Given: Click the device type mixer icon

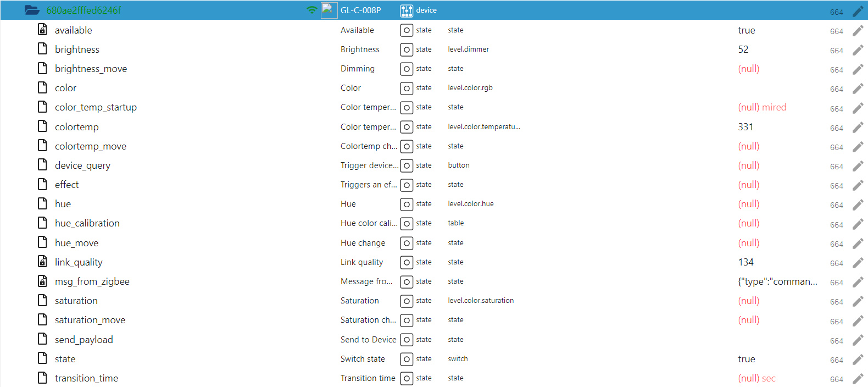Looking at the screenshot, I should coord(407,10).
